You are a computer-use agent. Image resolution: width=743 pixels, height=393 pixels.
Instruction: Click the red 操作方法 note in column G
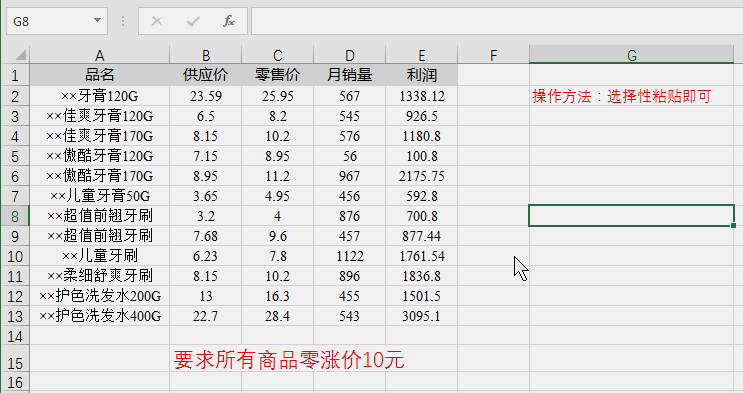coord(622,96)
